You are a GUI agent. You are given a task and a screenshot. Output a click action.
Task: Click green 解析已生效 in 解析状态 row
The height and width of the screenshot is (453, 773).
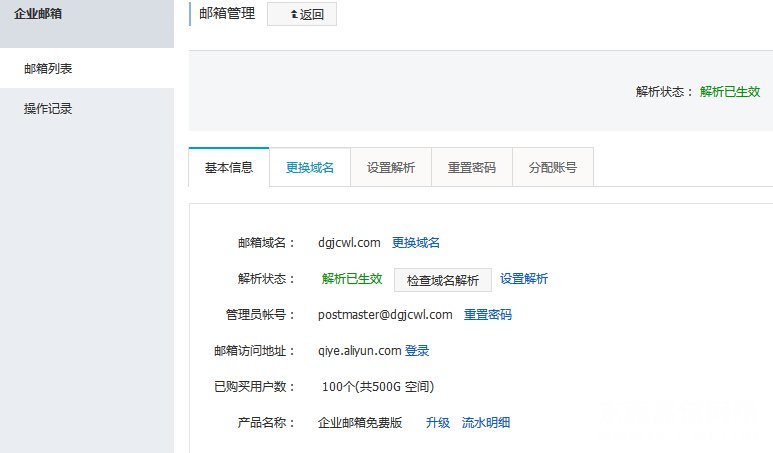pos(352,279)
